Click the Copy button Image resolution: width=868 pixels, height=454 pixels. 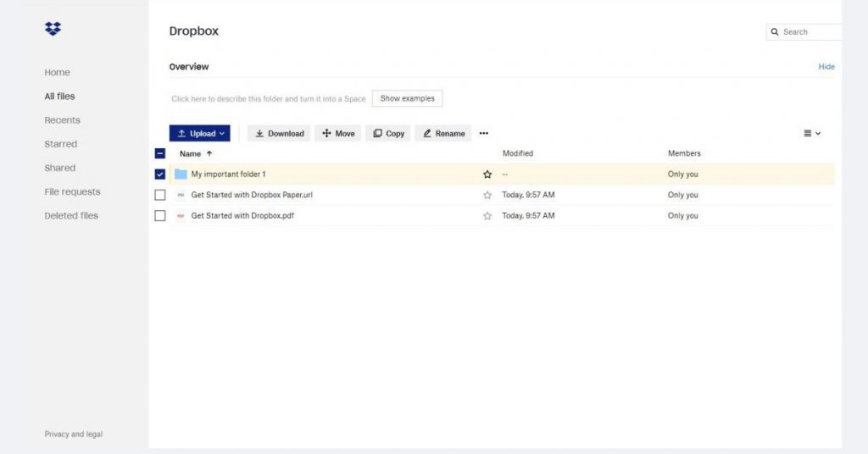pos(388,133)
